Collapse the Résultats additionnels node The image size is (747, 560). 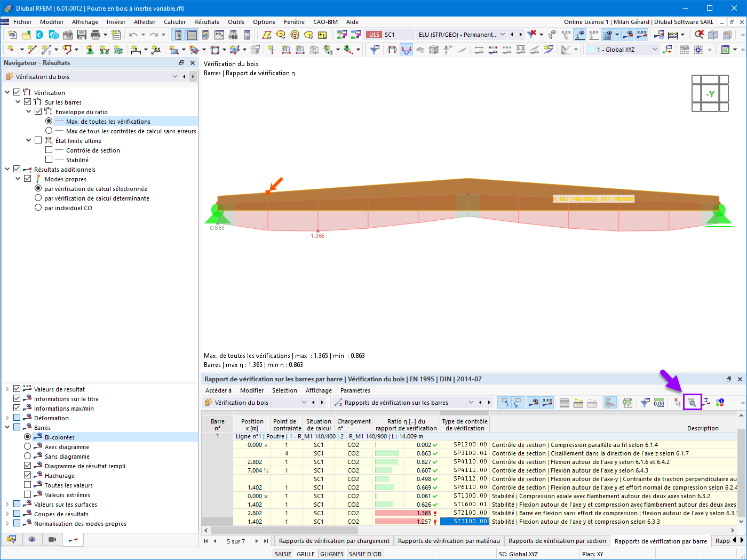[7, 169]
